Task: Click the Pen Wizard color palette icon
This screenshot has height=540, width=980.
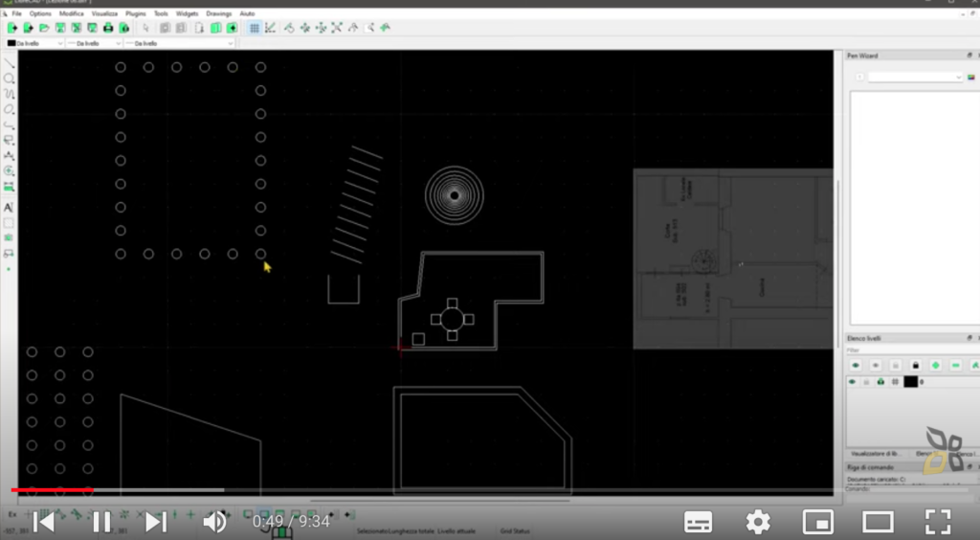Action: click(971, 77)
